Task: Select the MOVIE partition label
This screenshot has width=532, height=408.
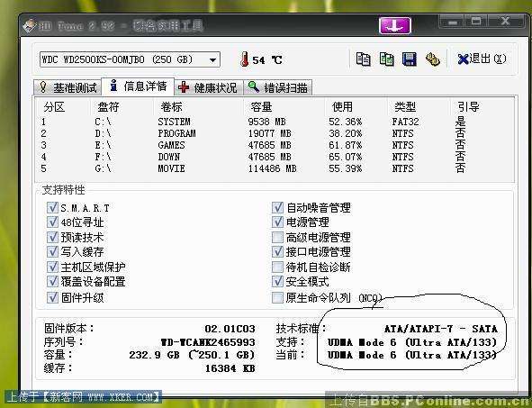Action: coord(171,168)
